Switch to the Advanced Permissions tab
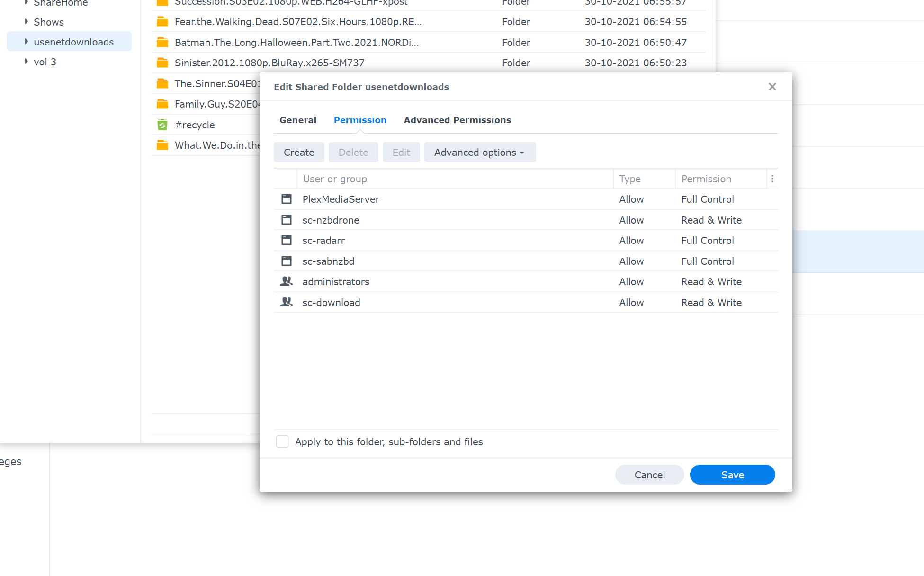924x576 pixels. tap(457, 120)
